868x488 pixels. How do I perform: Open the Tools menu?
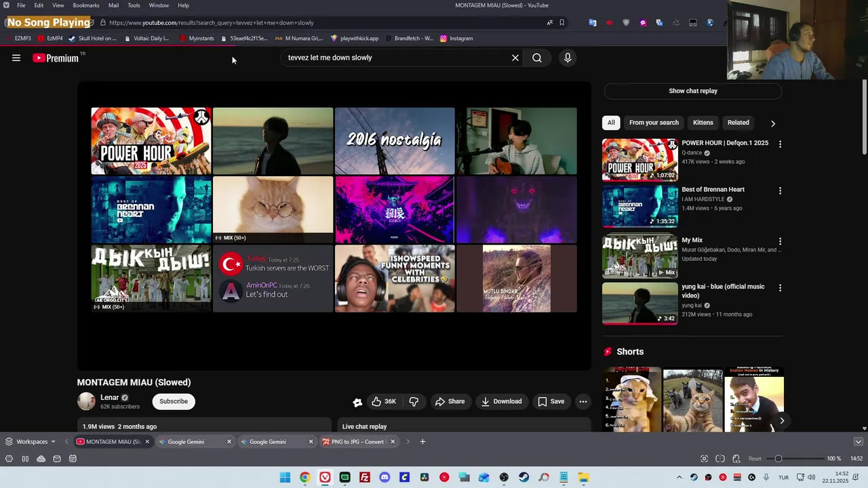[134, 5]
